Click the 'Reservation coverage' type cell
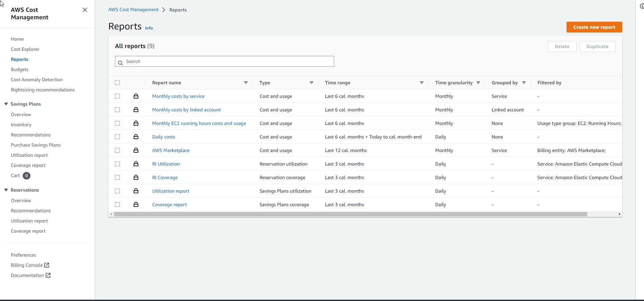This screenshot has width=644, height=301. [x=282, y=177]
